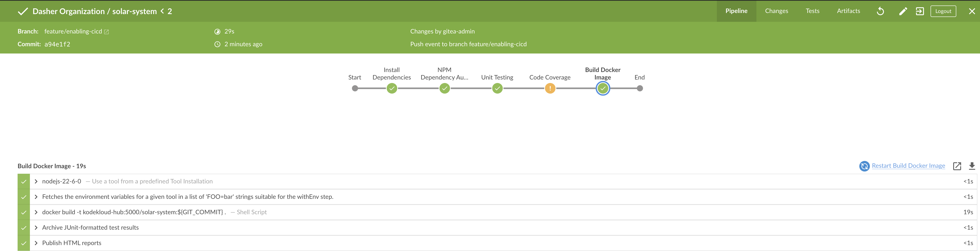Switch to the Changes tab

[776, 11]
